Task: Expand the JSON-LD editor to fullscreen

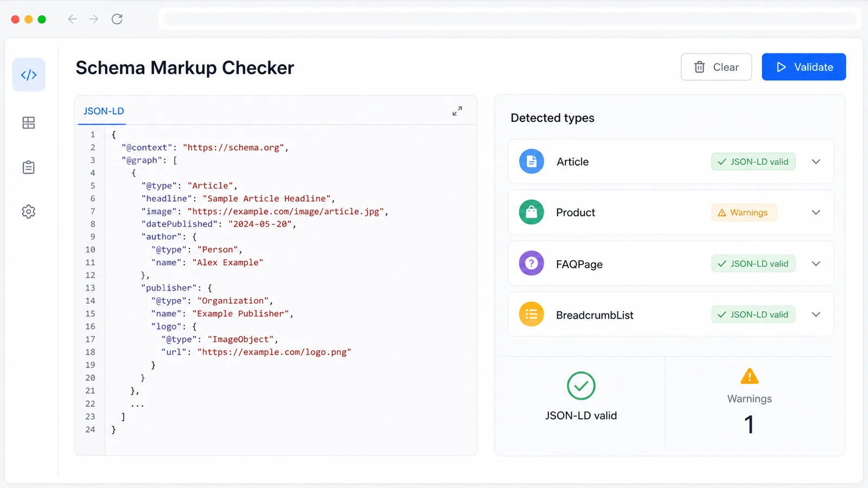Action: (457, 111)
